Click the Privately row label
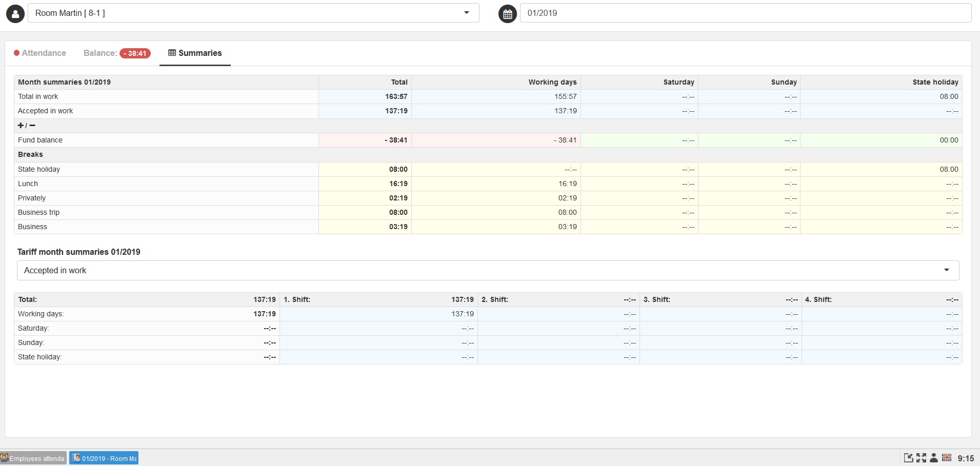The width and height of the screenshot is (980, 466). point(32,198)
